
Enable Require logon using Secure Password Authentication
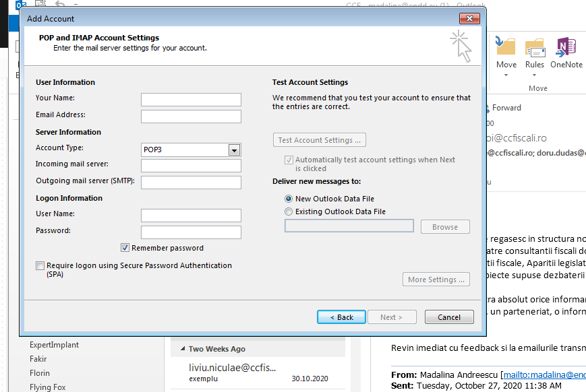point(40,266)
